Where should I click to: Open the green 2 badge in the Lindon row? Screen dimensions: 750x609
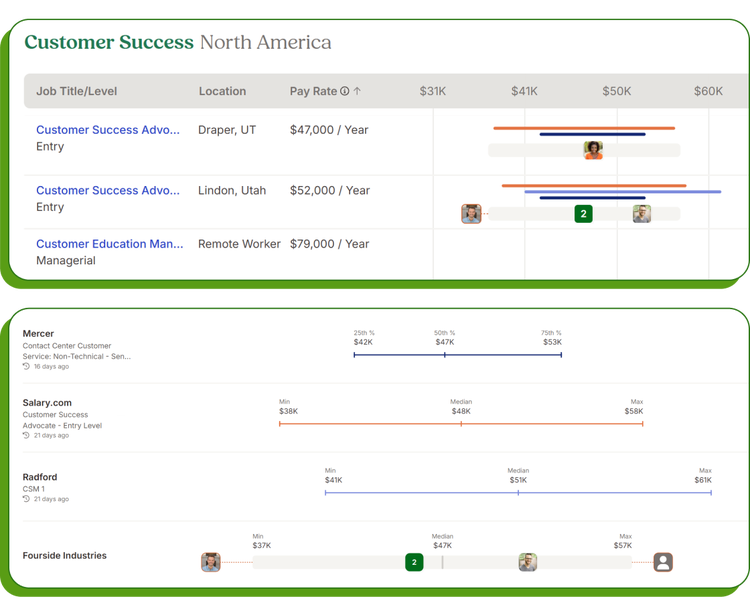tap(584, 213)
